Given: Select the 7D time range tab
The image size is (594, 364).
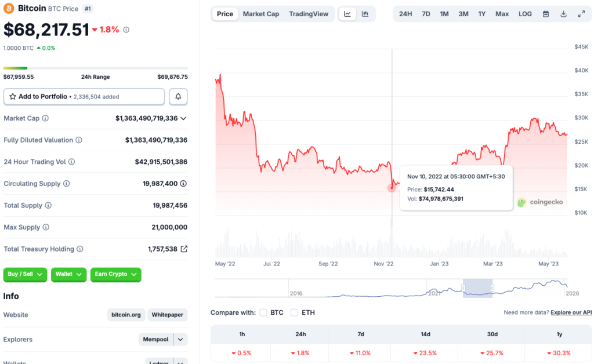Looking at the screenshot, I should [x=426, y=13].
